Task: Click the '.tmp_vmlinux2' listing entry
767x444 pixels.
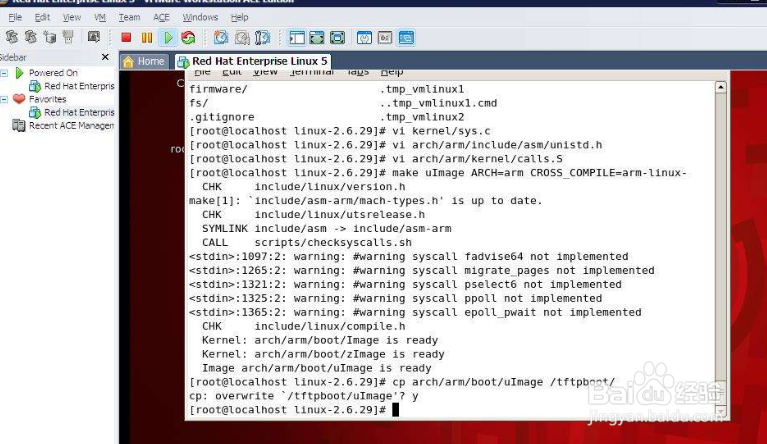Action: (422, 117)
